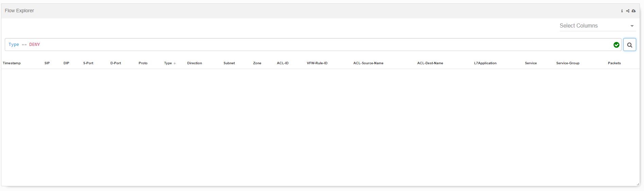644x191 pixels.
Task: Click the cloud download icon
Action: [x=633, y=11]
